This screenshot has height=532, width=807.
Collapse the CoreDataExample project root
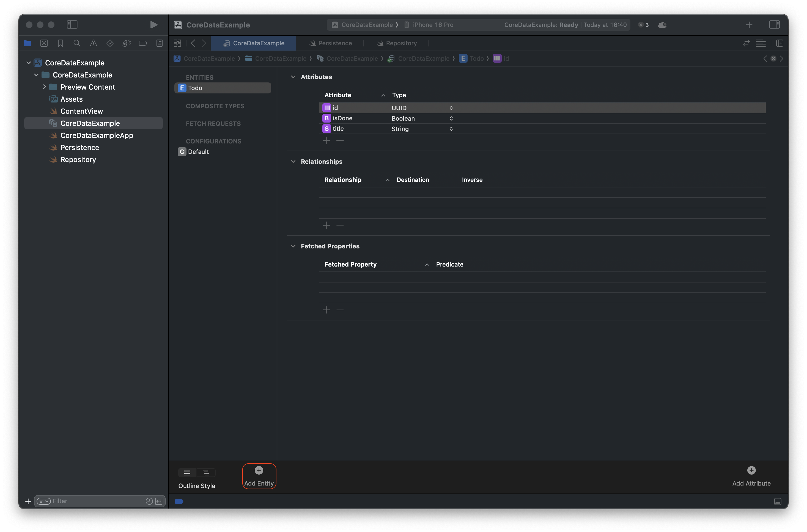point(29,63)
